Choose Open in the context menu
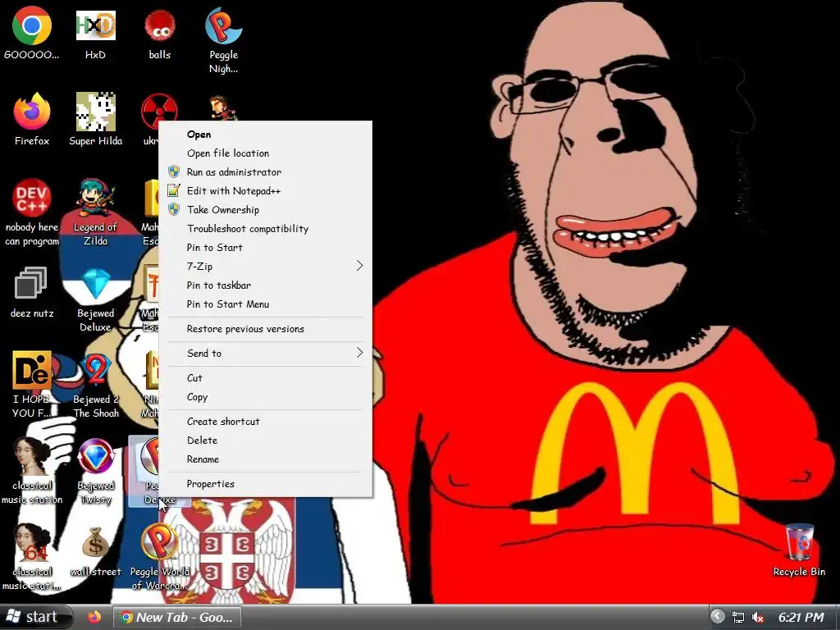Screen dimensions: 840x630 coord(265,135)
